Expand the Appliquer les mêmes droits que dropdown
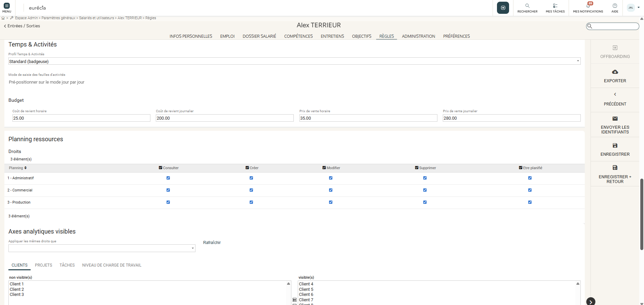The image size is (644, 305). tap(102, 248)
